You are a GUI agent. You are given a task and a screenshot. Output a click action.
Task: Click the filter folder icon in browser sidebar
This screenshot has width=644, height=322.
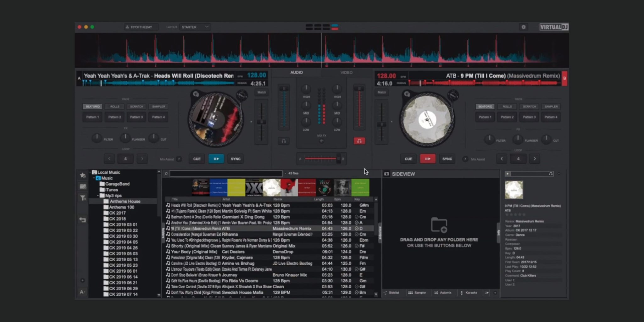pyautogui.click(x=83, y=198)
